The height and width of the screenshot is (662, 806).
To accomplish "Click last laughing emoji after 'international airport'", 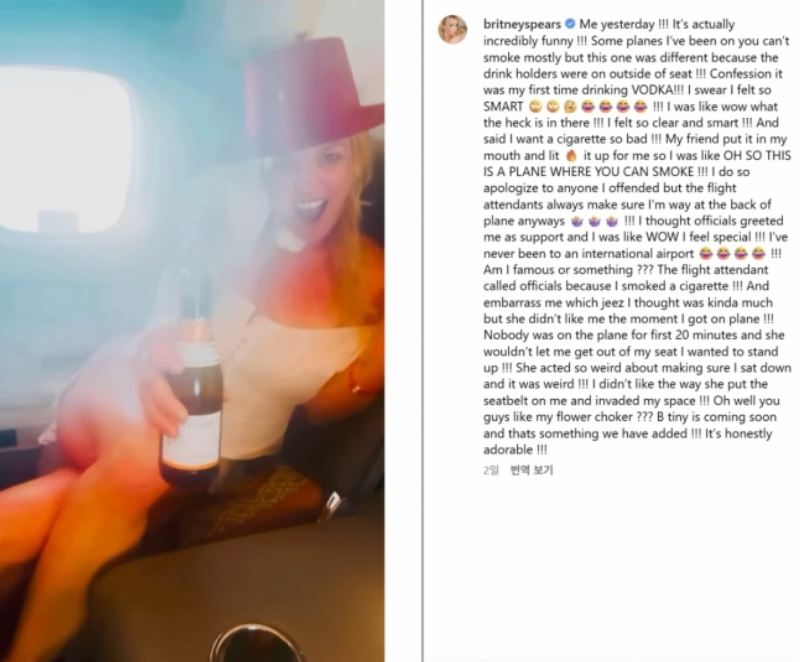I will click(758, 254).
